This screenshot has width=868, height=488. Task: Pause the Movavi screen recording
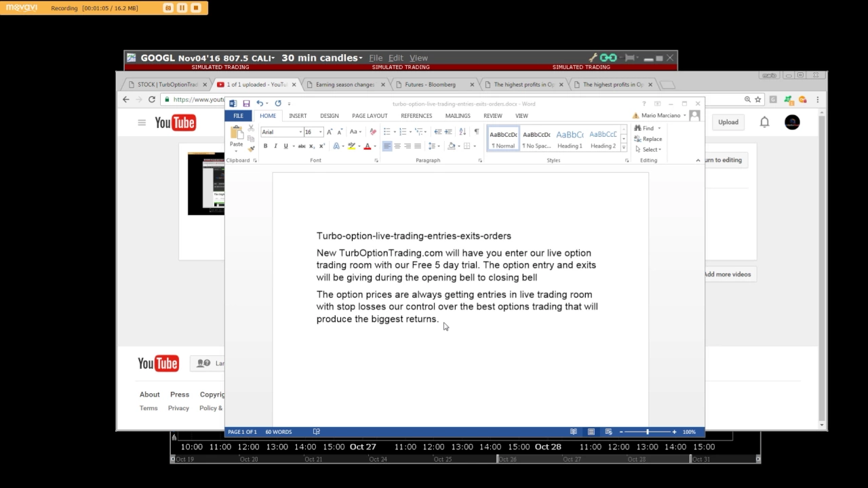coord(182,8)
